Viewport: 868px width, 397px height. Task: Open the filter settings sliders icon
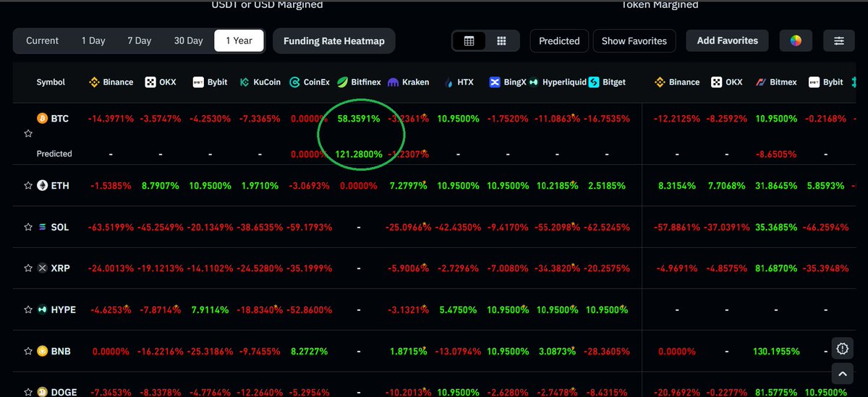tap(839, 41)
